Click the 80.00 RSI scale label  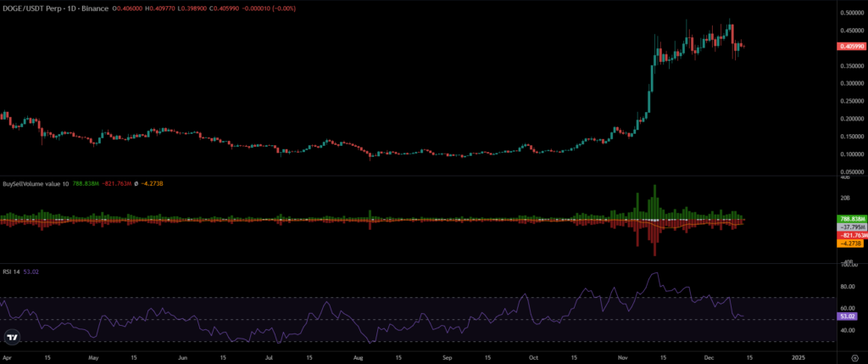[847, 287]
